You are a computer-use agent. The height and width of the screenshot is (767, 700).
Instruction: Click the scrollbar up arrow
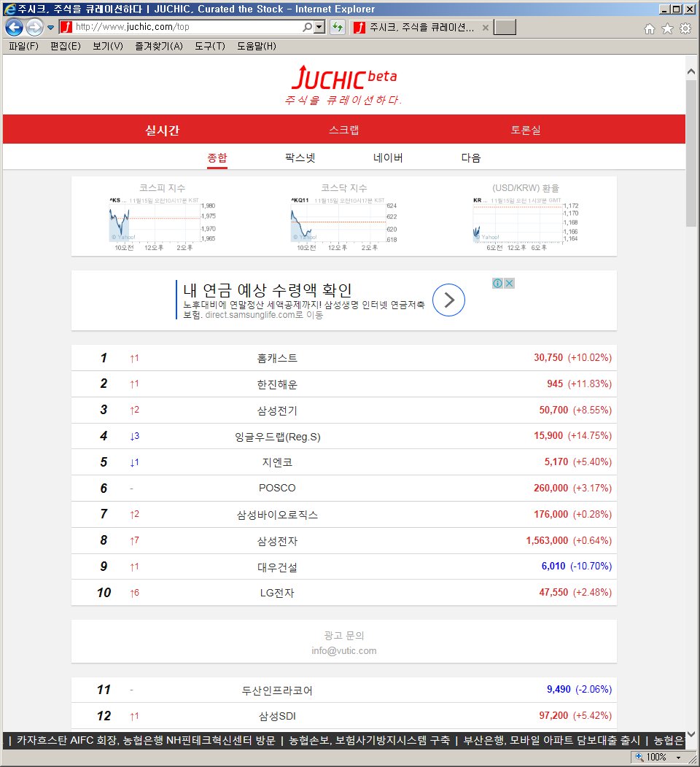pyautogui.click(x=691, y=72)
